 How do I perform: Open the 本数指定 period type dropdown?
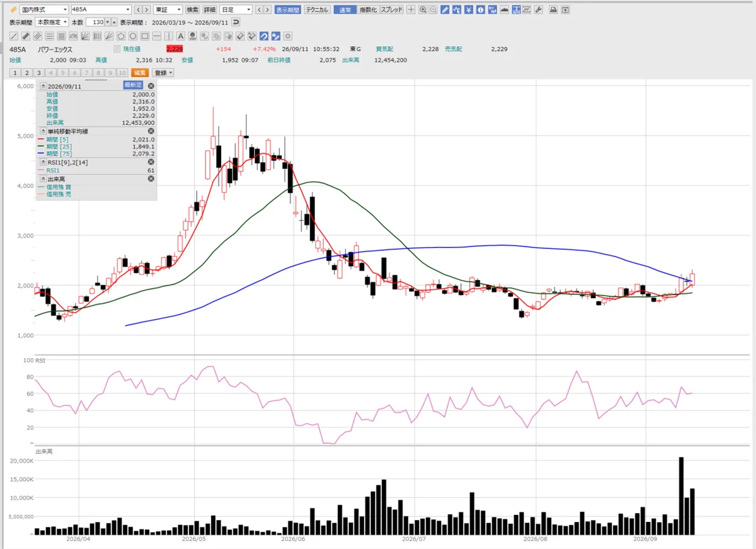[52, 22]
